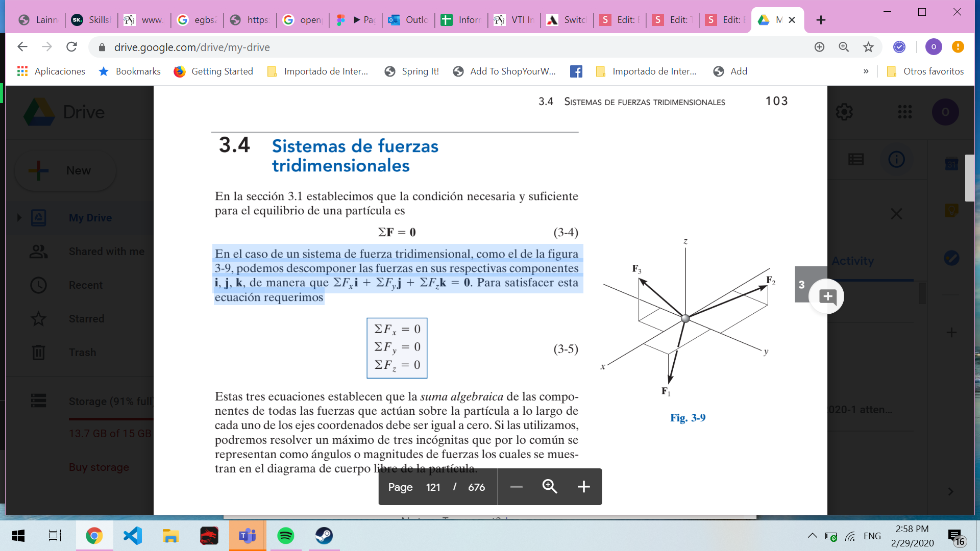Show hidden bookmarks with the chevron
980x551 pixels.
pyautogui.click(x=866, y=71)
